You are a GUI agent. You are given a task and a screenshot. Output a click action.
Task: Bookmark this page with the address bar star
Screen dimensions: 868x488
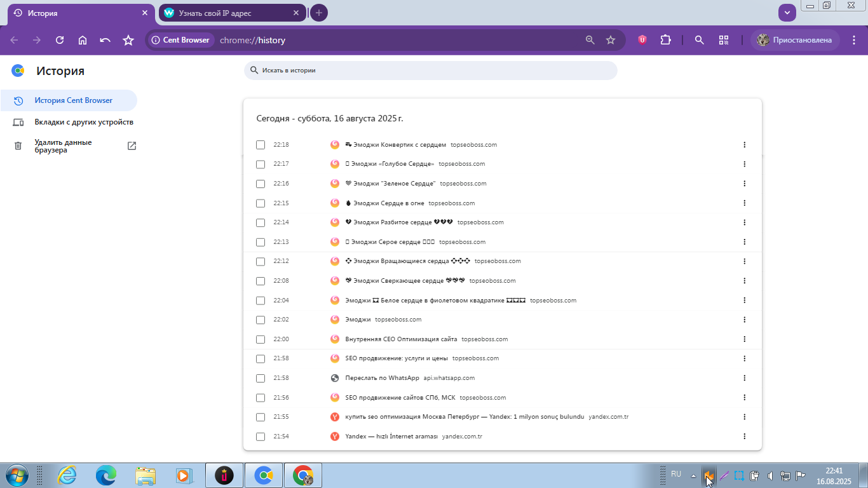coord(611,40)
